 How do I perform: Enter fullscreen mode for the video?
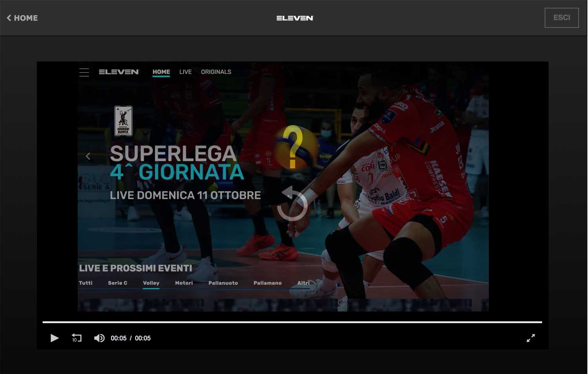530,338
